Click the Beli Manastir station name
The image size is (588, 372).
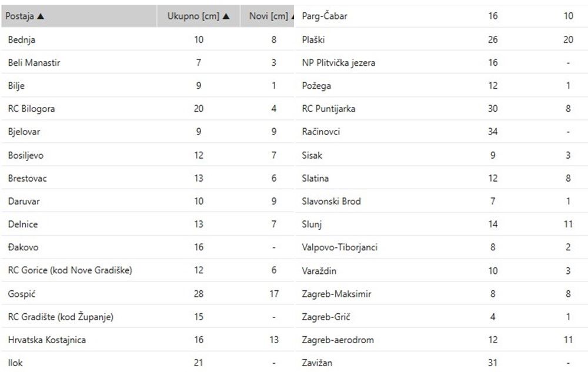pos(34,63)
